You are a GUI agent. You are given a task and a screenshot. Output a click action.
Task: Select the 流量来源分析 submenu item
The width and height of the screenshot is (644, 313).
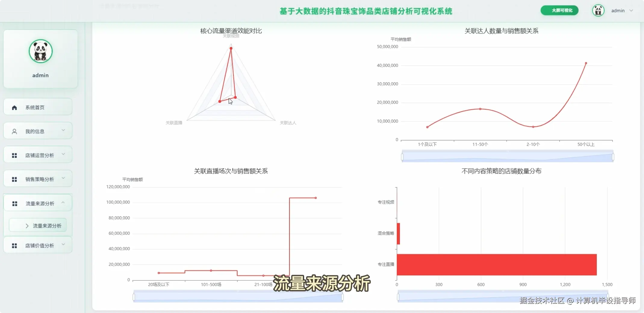point(38,225)
